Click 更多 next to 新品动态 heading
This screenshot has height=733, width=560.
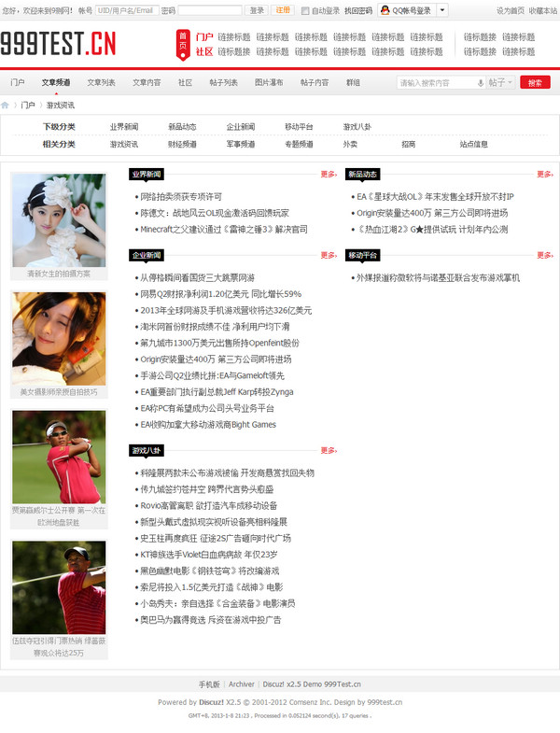[x=545, y=175]
